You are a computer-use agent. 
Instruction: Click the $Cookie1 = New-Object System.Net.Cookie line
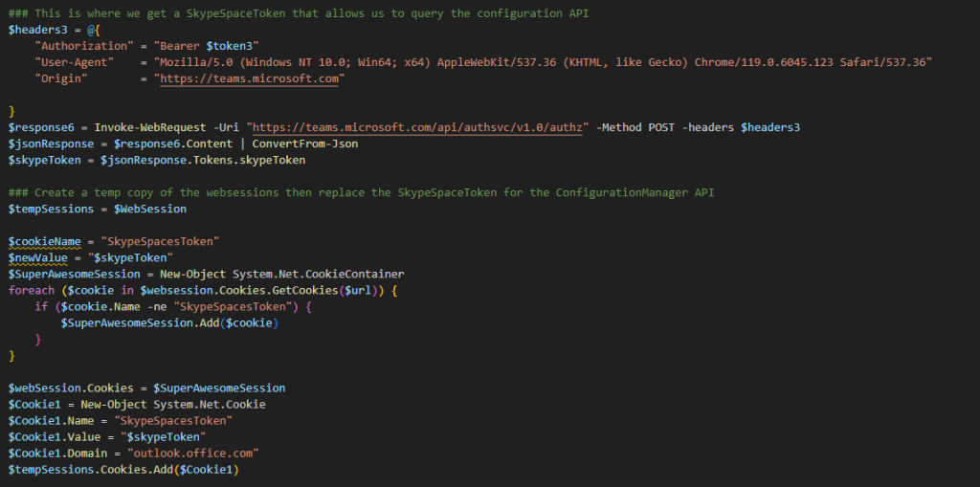(x=137, y=404)
